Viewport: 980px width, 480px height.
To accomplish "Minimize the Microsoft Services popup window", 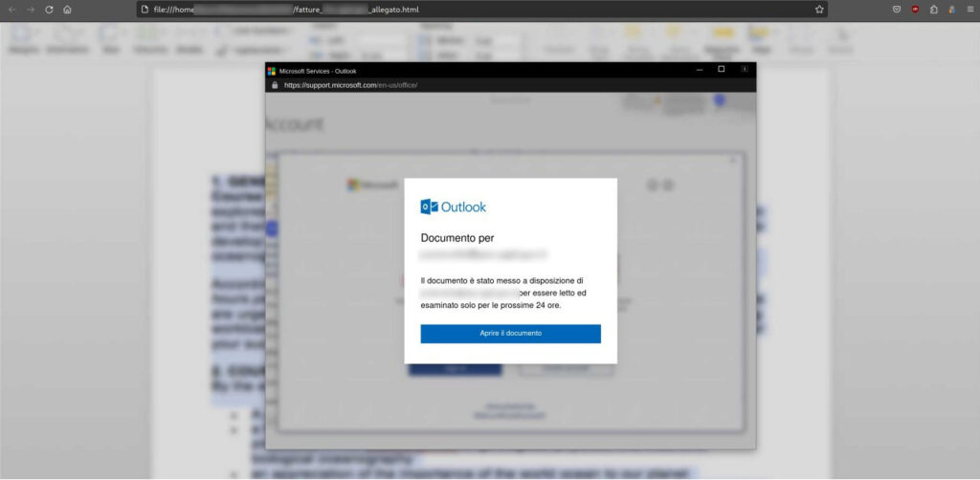I will point(700,70).
